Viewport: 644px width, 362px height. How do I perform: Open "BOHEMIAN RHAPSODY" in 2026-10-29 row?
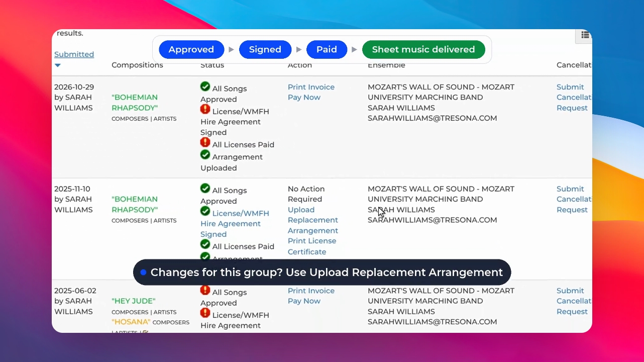(x=135, y=103)
